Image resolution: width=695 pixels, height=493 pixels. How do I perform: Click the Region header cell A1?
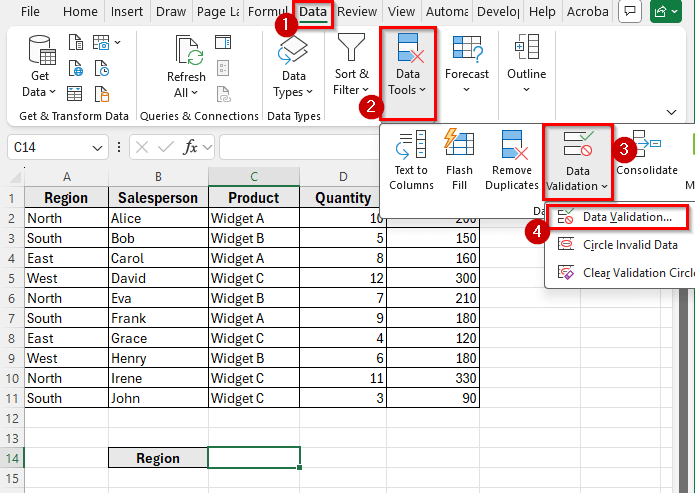click(x=66, y=197)
